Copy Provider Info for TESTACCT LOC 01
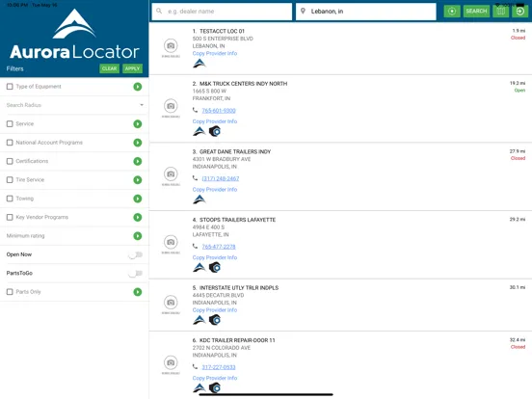This screenshot has height=399, width=532. click(215, 53)
